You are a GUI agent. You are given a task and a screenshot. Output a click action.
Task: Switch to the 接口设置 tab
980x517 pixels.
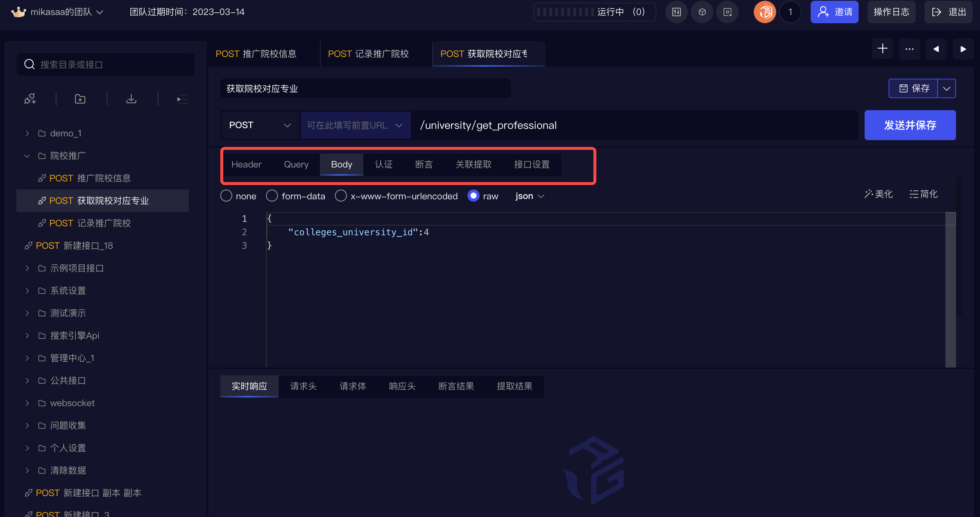pyautogui.click(x=532, y=164)
